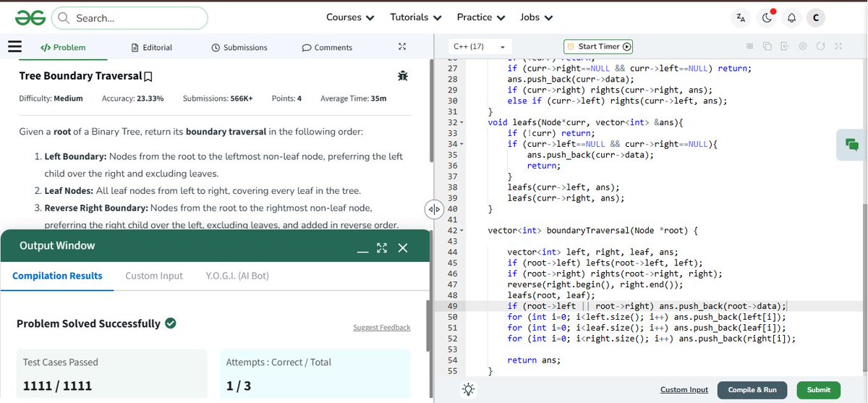Click the Start Timer button
This screenshot has width=868, height=403.
pos(598,46)
